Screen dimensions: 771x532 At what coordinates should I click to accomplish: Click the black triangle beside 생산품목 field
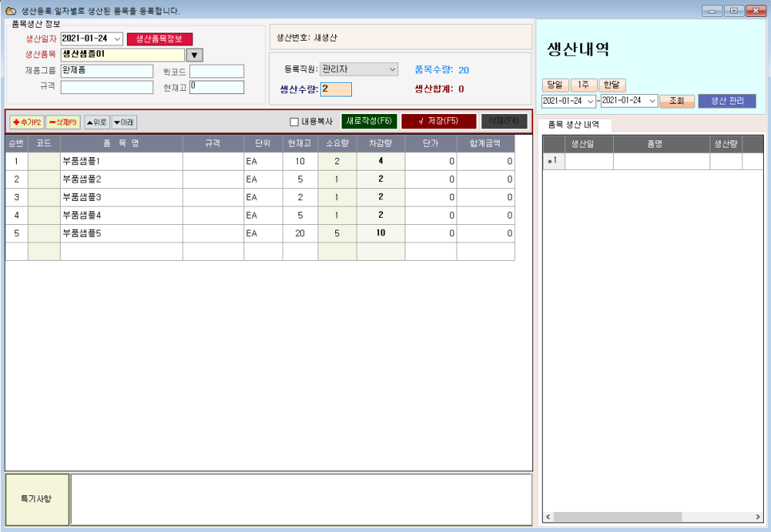point(195,55)
